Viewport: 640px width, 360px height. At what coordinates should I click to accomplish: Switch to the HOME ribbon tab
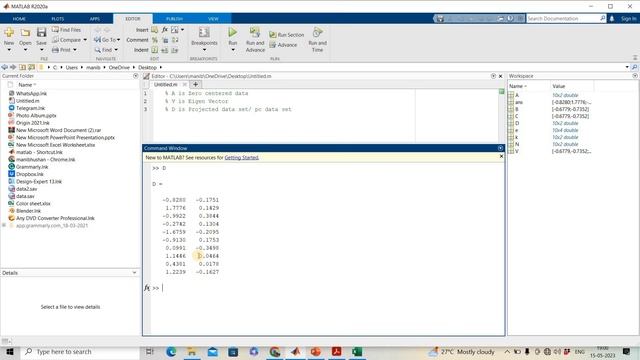19,19
